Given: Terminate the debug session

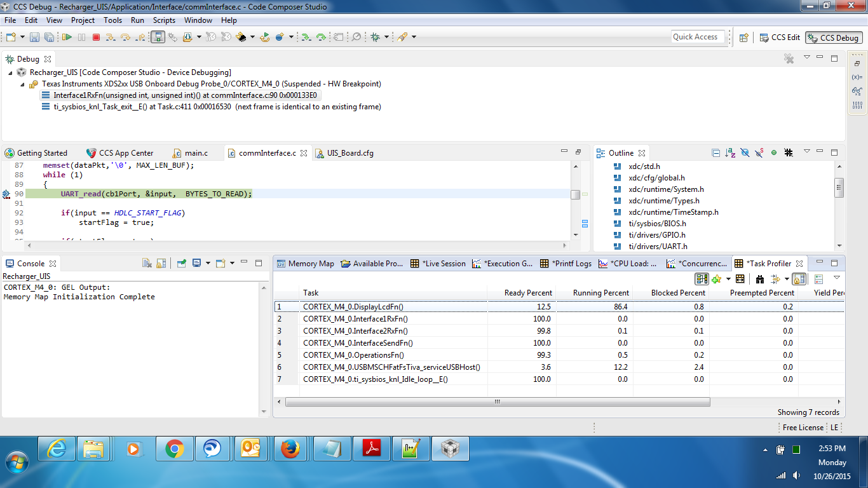Looking at the screenshot, I should 96,37.
